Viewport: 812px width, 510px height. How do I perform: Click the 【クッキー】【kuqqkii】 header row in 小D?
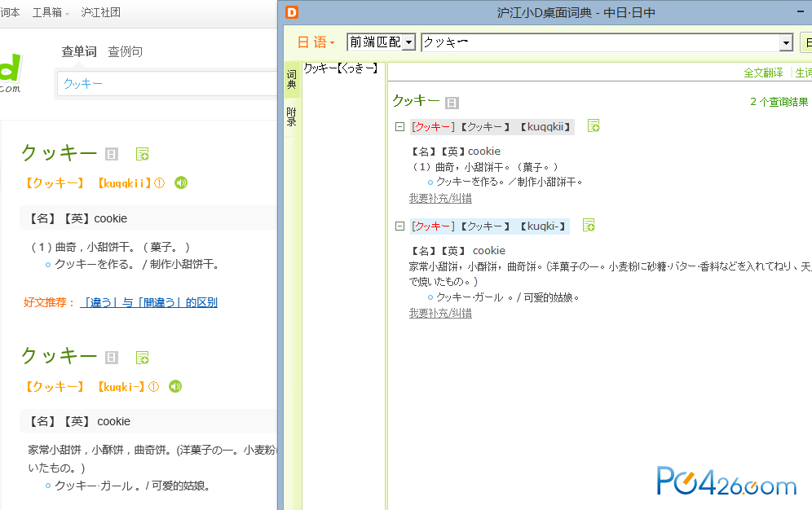pyautogui.click(x=492, y=127)
